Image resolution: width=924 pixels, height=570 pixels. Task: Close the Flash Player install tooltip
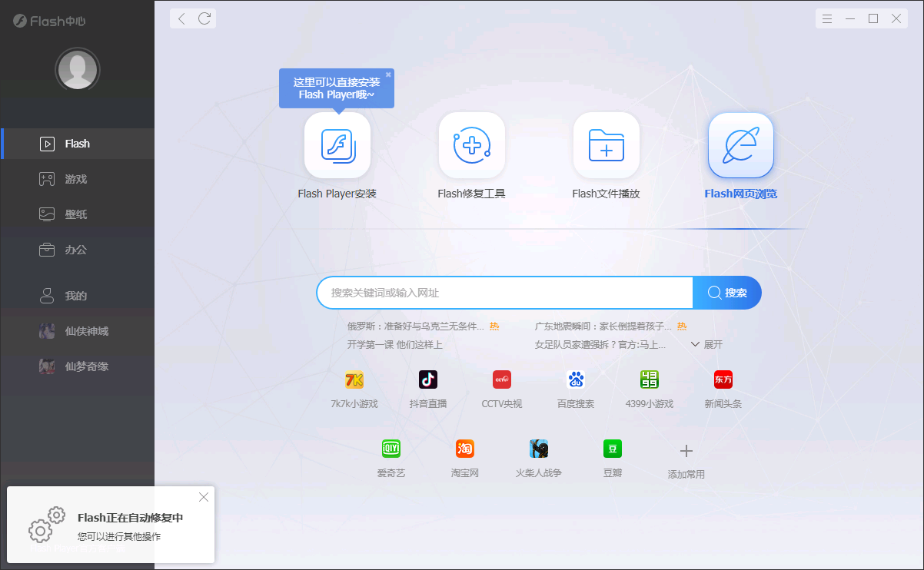pos(388,75)
